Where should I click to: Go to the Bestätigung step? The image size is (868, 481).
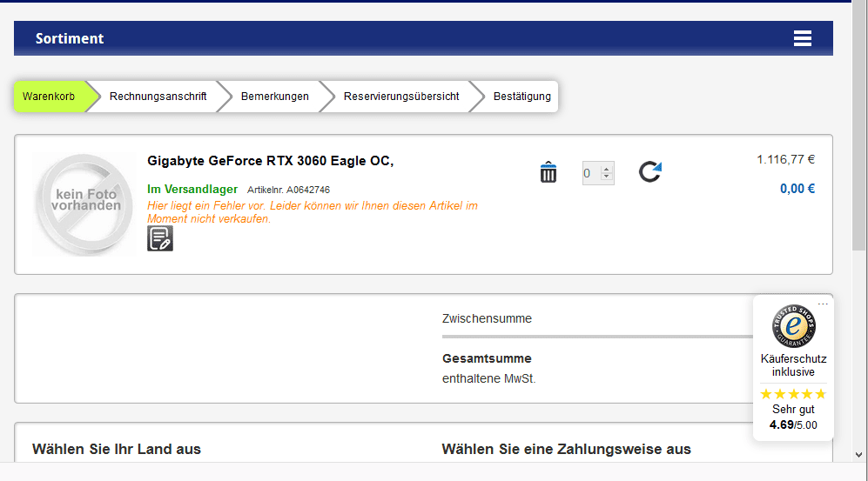point(522,97)
